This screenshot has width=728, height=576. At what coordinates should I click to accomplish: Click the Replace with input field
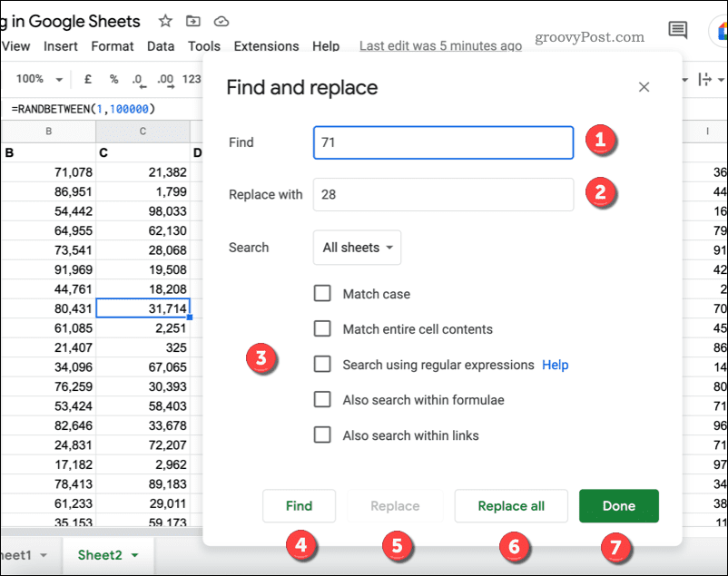[443, 194]
